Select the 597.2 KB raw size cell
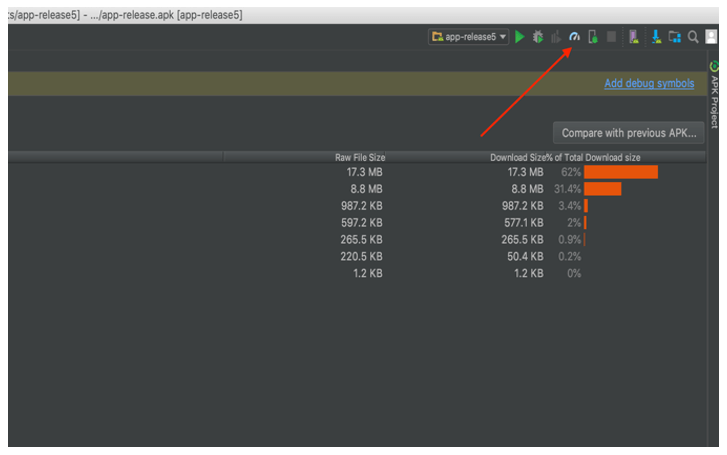The image size is (727, 455). pyautogui.click(x=362, y=223)
